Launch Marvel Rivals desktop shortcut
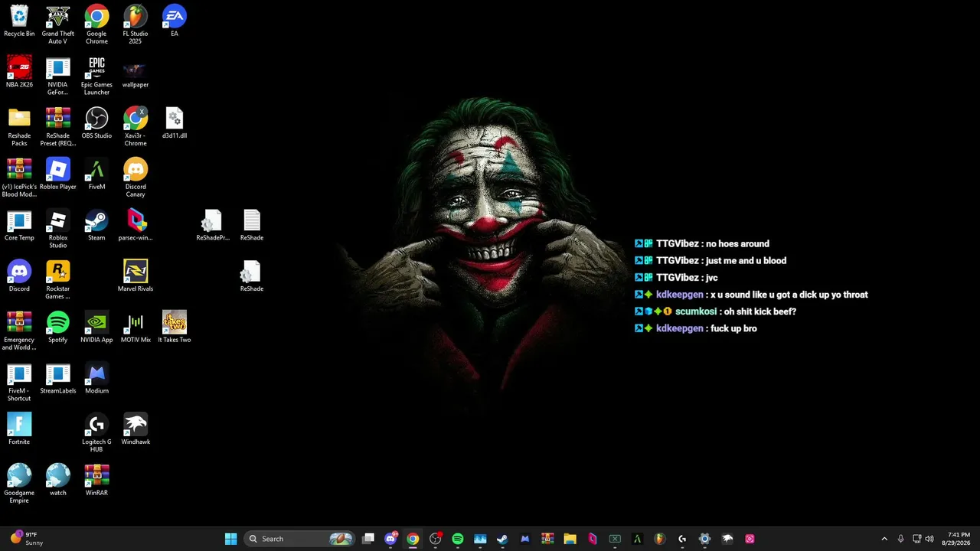 pos(136,276)
